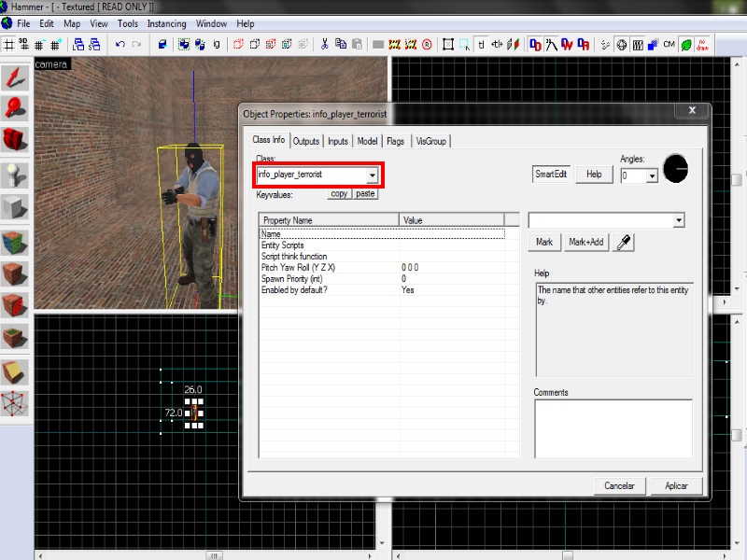
Task: Open the Class dropdown list
Action: pos(372,175)
